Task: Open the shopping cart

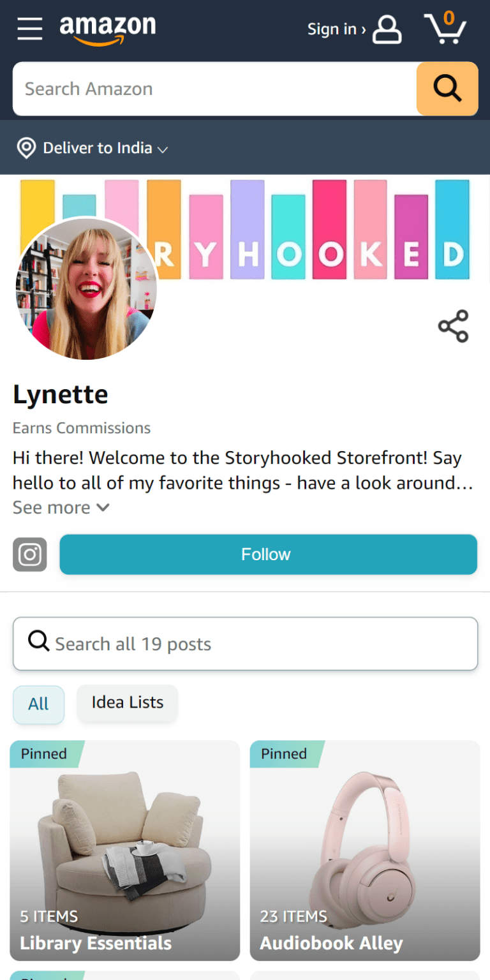Action: (445, 28)
